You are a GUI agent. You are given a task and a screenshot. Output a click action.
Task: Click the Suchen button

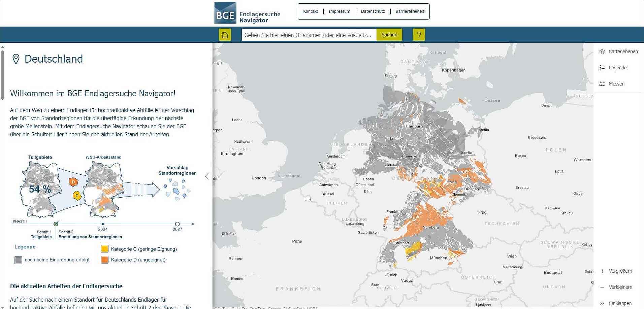coord(389,35)
